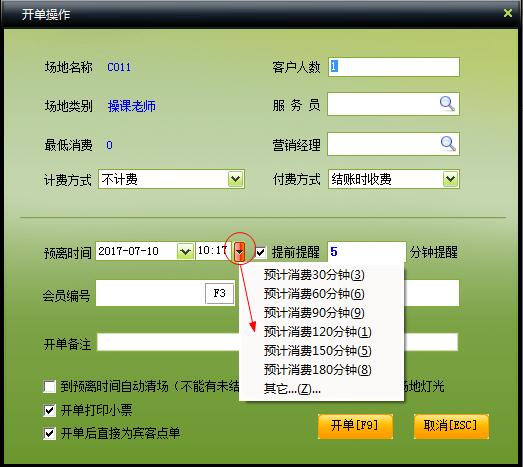Select 预计消费180分钟 menu item
Viewport: 523px width, 467px height.
[318, 370]
